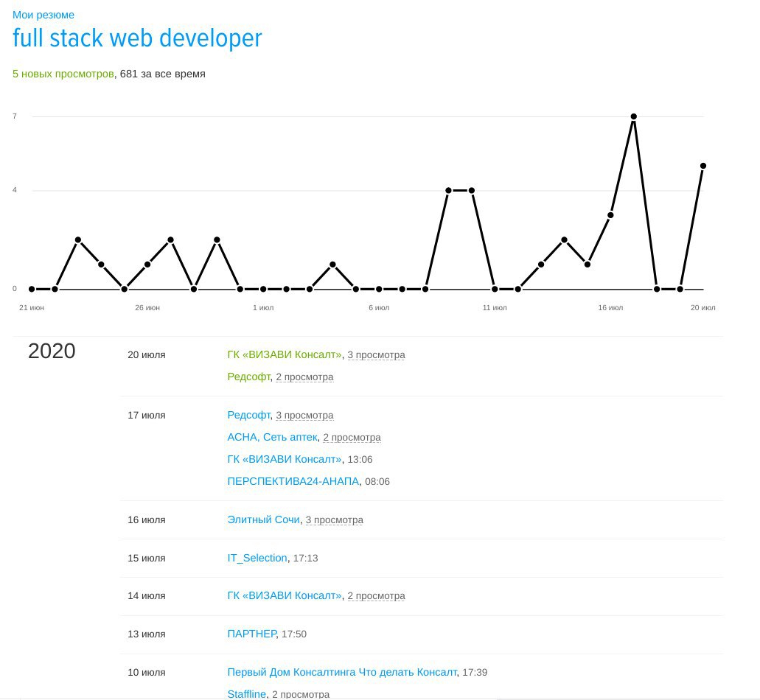The height and width of the screenshot is (700, 760).
Task: Click the chart point above 26 июн
Action: pyautogui.click(x=147, y=265)
